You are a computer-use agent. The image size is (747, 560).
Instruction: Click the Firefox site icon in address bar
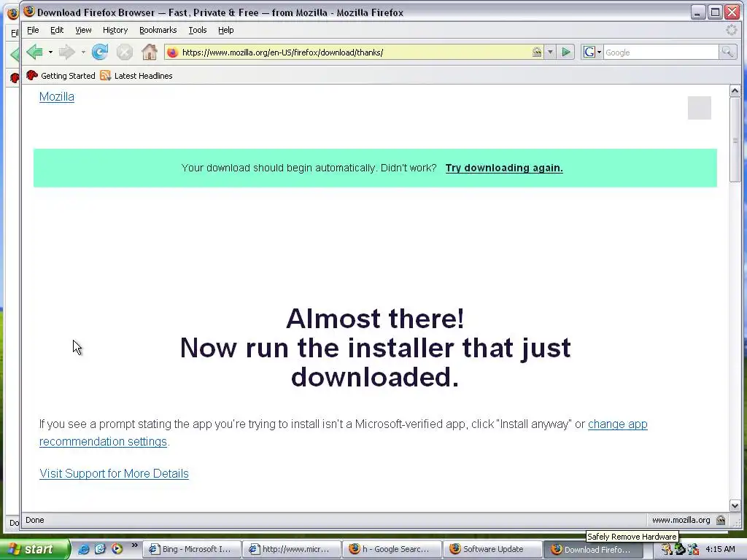[173, 52]
